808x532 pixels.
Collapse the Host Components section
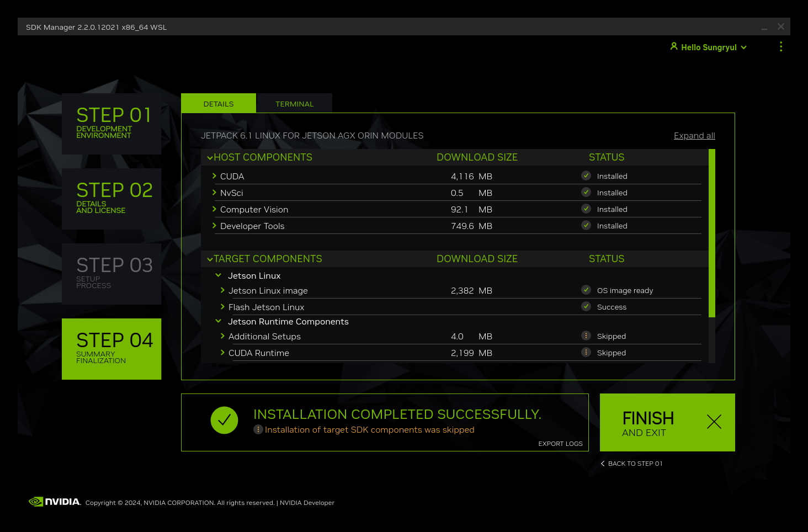(210, 158)
